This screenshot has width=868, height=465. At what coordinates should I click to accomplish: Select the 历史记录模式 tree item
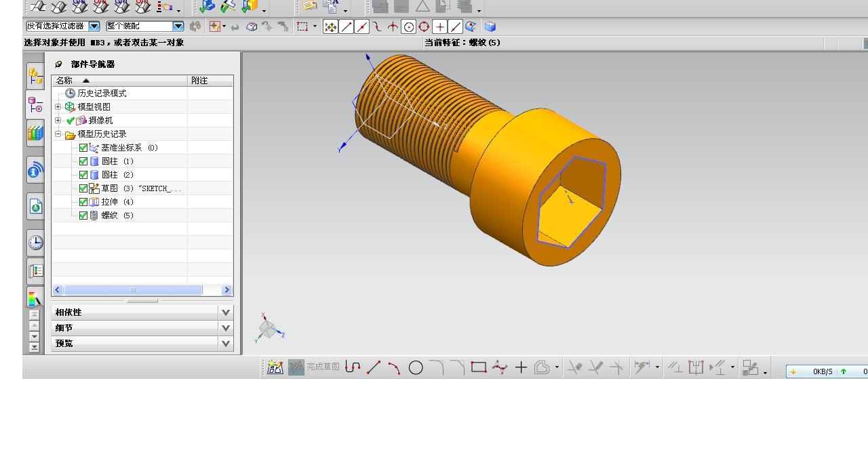pyautogui.click(x=102, y=94)
